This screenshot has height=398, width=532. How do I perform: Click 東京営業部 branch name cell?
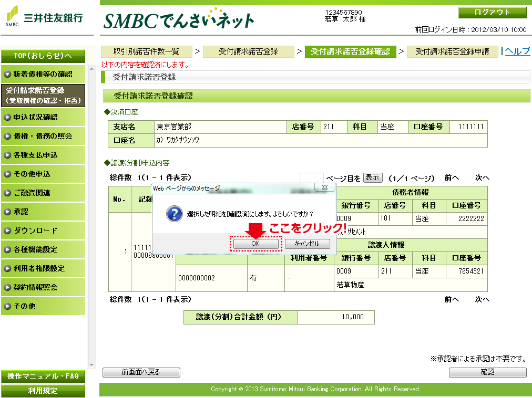221,127
